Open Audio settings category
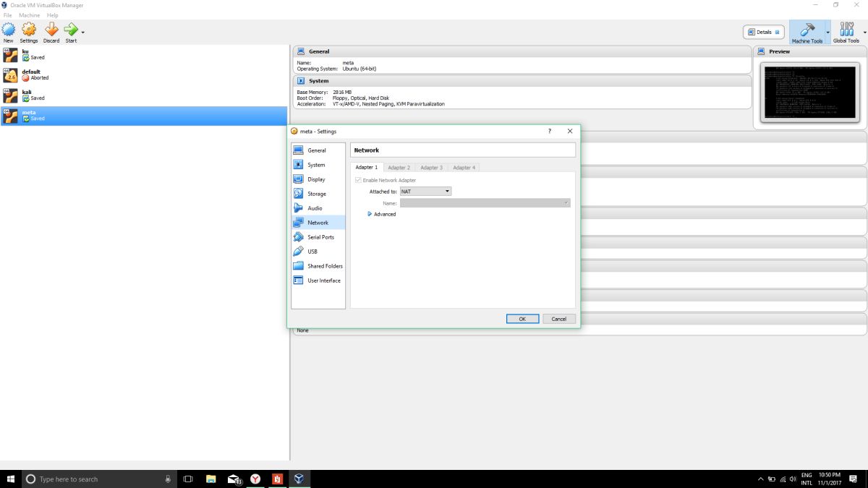 (318, 208)
